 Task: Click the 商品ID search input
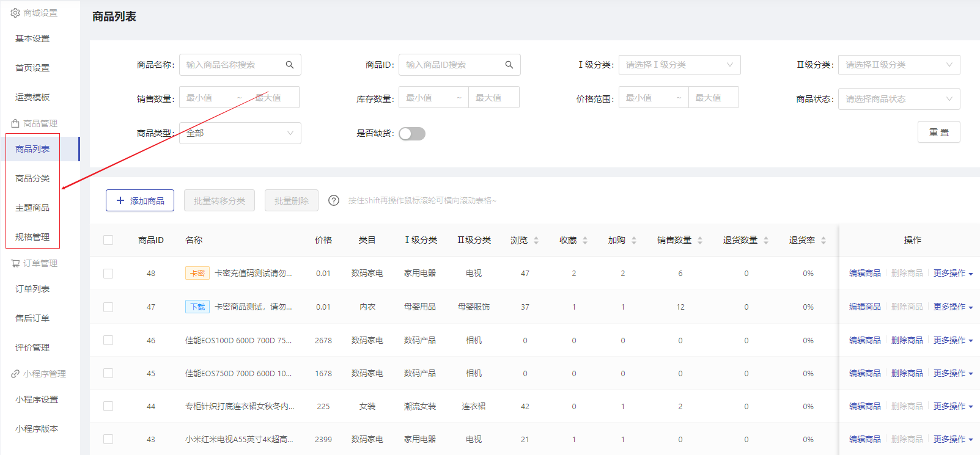click(x=460, y=65)
